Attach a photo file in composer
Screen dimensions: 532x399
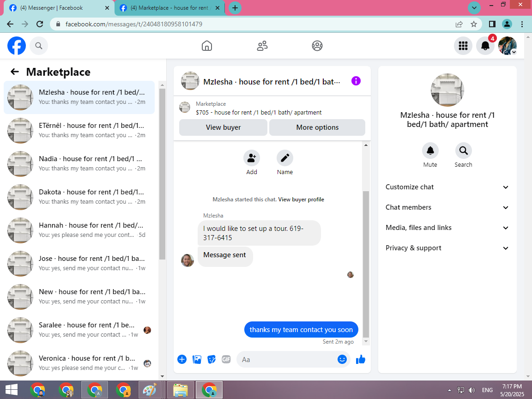197,359
